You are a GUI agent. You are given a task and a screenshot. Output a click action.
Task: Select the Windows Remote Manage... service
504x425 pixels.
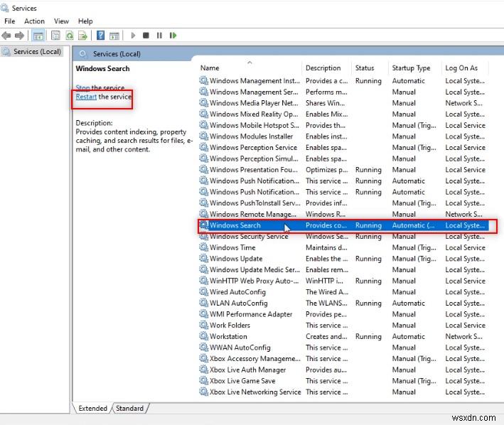pyautogui.click(x=343, y=214)
